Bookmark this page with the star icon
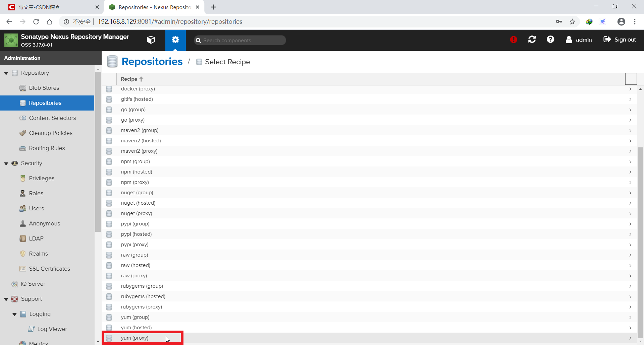 [x=572, y=22]
